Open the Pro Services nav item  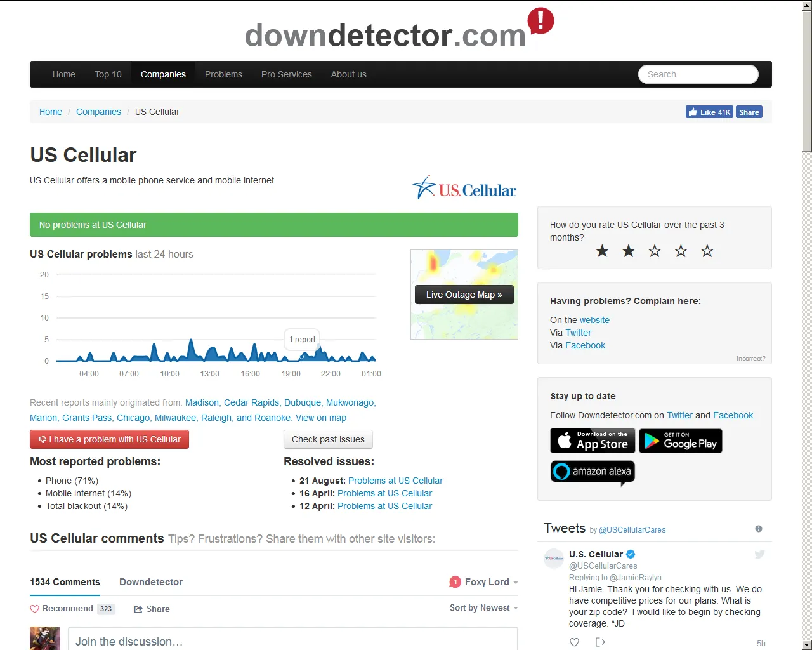pyautogui.click(x=287, y=74)
